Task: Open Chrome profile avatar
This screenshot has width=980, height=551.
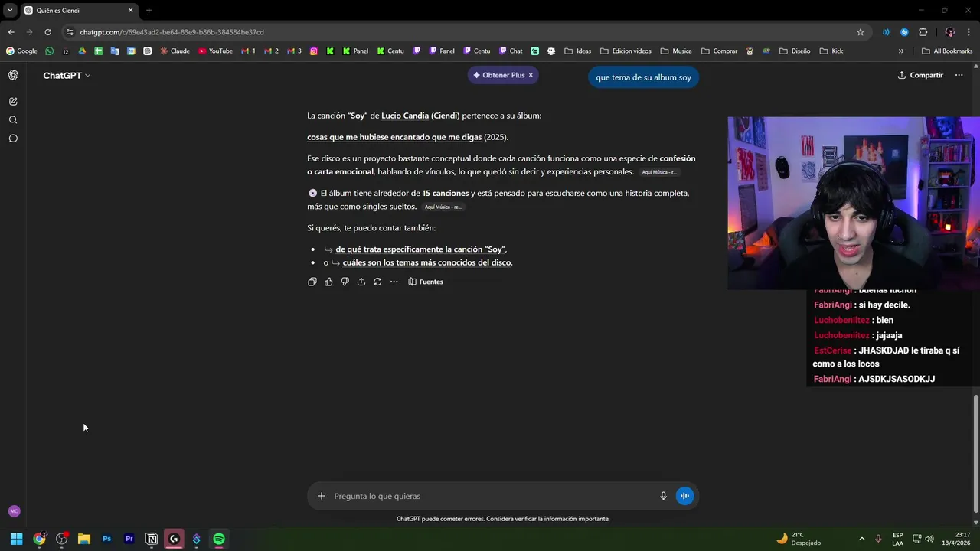Action: tap(950, 32)
